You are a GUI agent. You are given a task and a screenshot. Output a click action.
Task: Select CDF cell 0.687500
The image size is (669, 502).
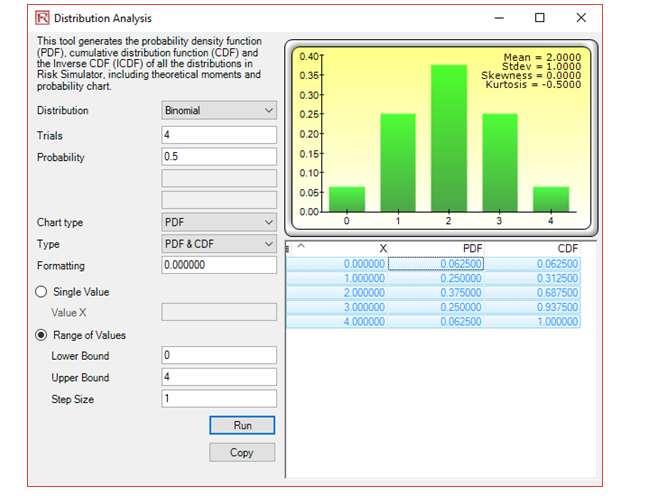coord(532,293)
